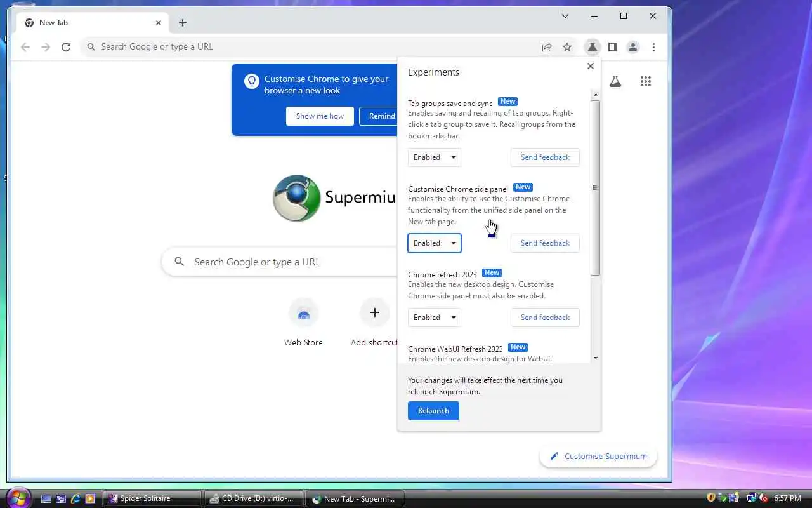Click the Chrome refresh 2023 title text
Image resolution: width=812 pixels, height=508 pixels.
click(x=442, y=275)
